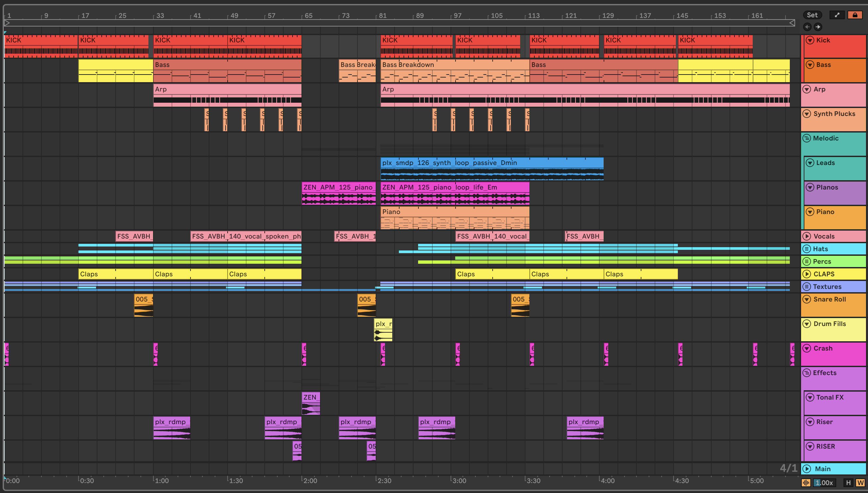Image resolution: width=868 pixels, height=493 pixels.
Task: Collapse the Arp track
Action: point(807,89)
